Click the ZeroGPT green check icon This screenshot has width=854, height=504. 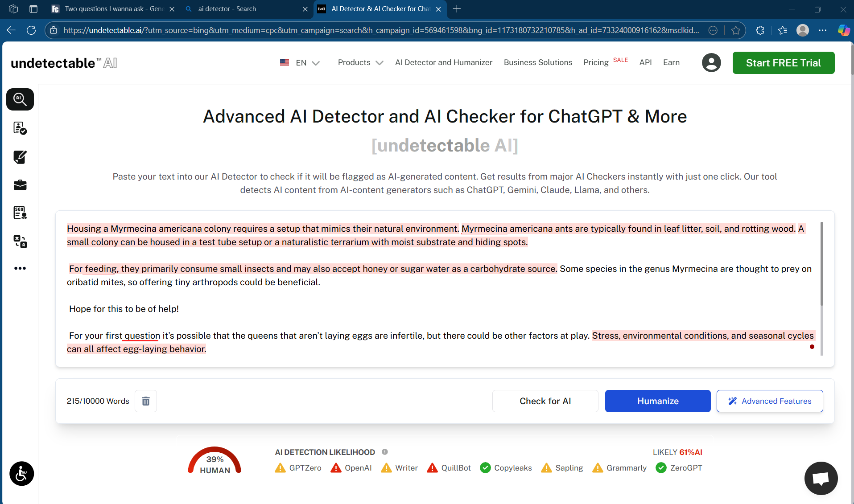[x=661, y=468]
